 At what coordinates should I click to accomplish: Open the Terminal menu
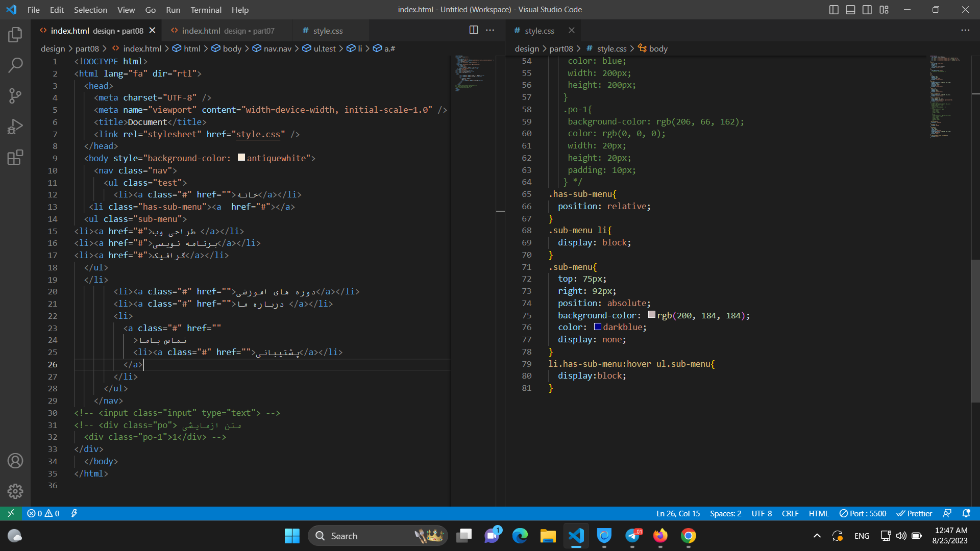pyautogui.click(x=206, y=10)
